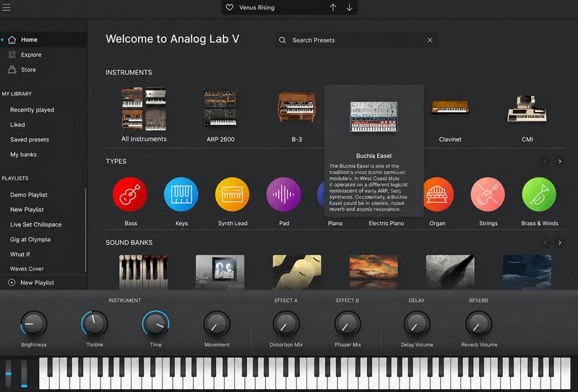Image resolution: width=578 pixels, height=392 pixels.
Task: Click the Delay Volume knob
Action: point(417,324)
